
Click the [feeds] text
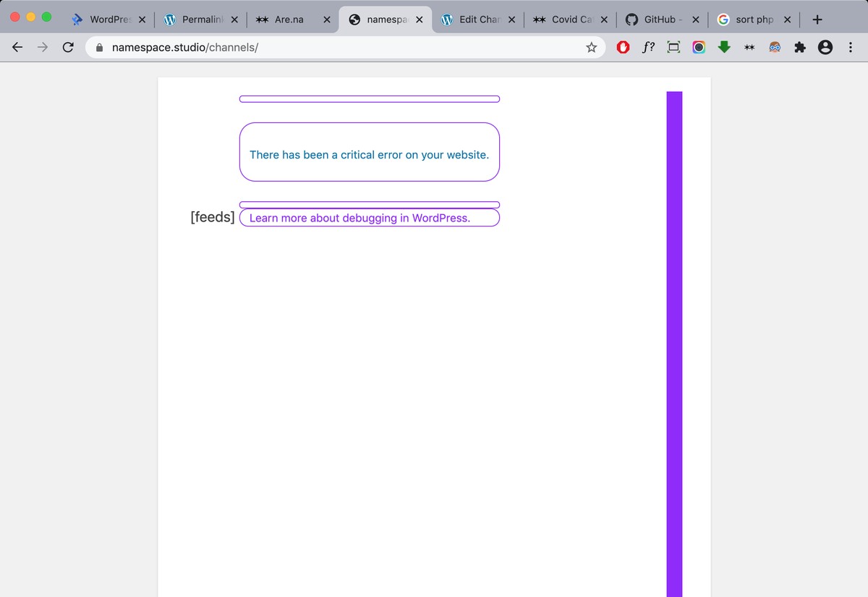213,217
